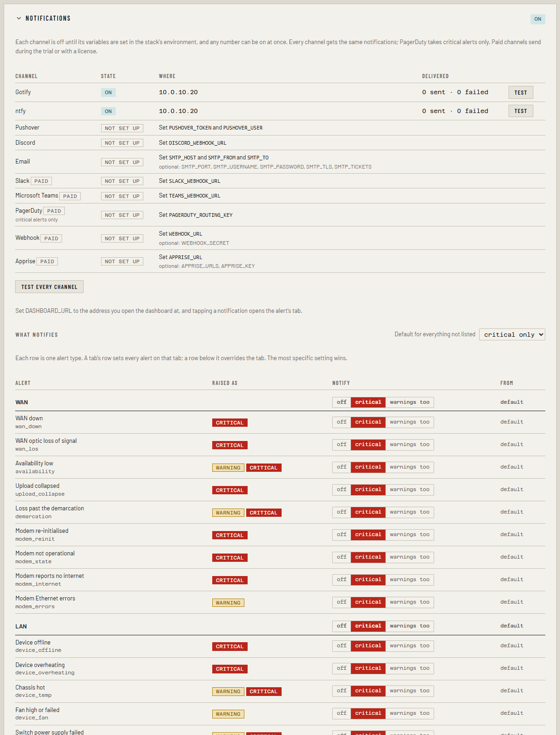Screen dimensions: 560x735
Task: Test the Gotify channel
Action: click(x=520, y=92)
